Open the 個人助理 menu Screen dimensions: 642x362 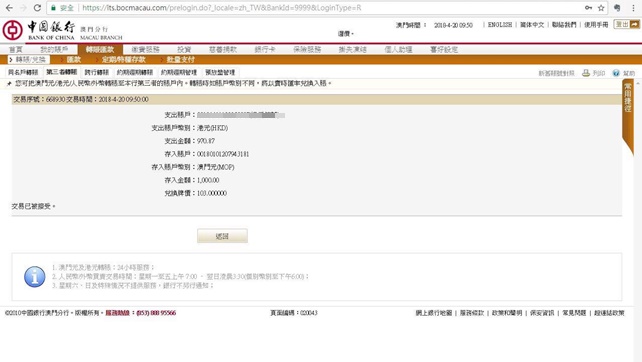click(398, 50)
